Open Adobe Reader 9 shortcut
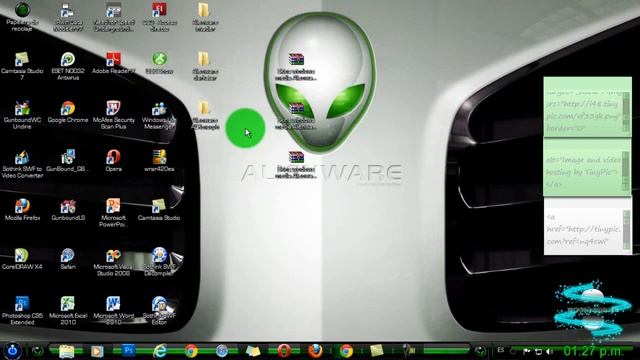The height and width of the screenshot is (360, 640). pyautogui.click(x=113, y=64)
